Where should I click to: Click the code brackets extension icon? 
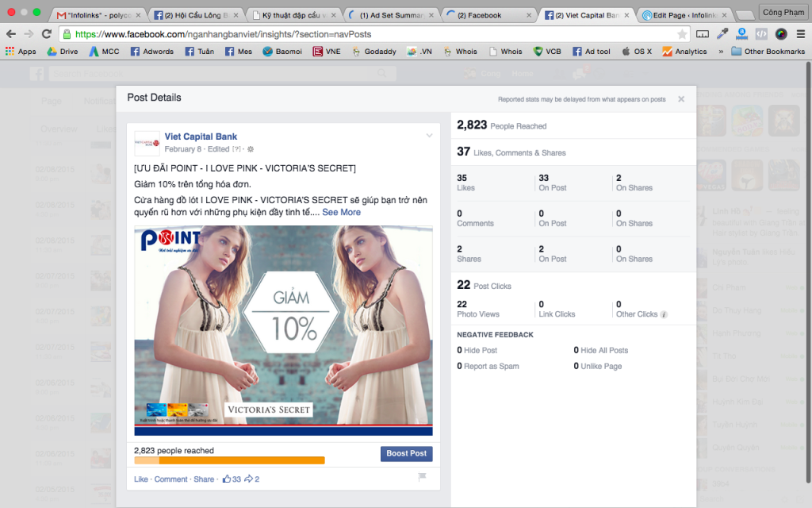761,34
